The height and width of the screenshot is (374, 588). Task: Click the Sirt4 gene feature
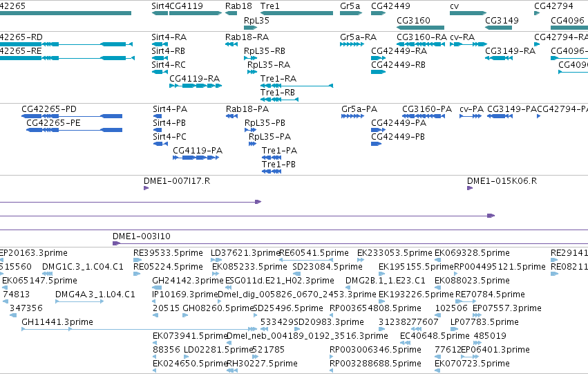(x=160, y=13)
